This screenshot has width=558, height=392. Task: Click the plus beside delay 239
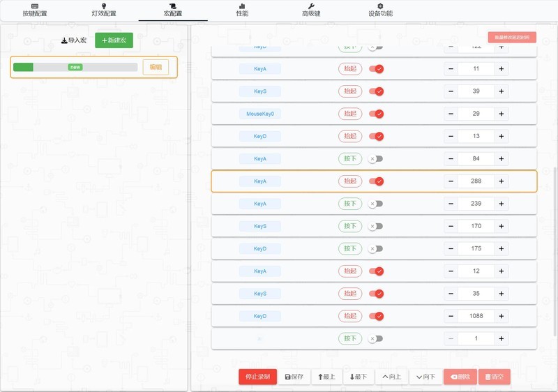(502, 204)
